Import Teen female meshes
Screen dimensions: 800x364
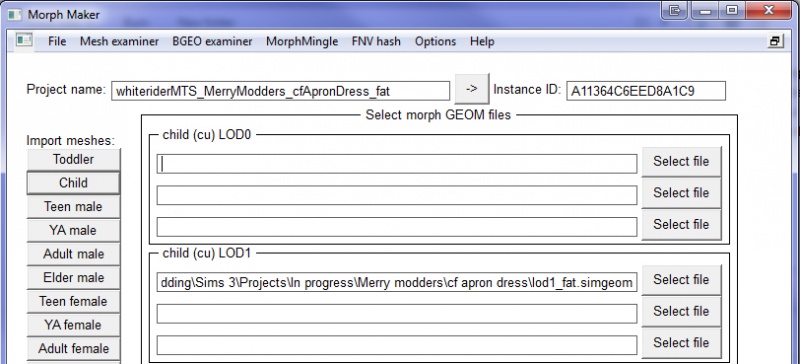point(73,301)
